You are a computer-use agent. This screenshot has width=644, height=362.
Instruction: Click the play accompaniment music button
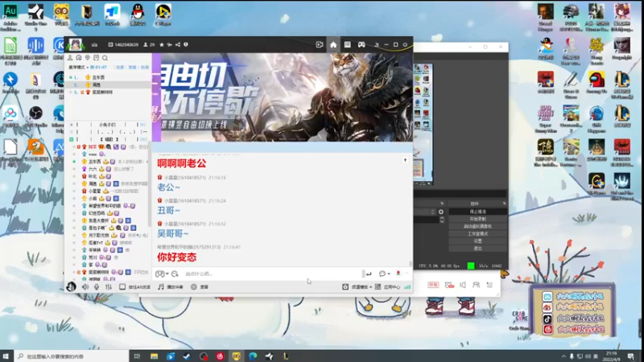(x=171, y=287)
